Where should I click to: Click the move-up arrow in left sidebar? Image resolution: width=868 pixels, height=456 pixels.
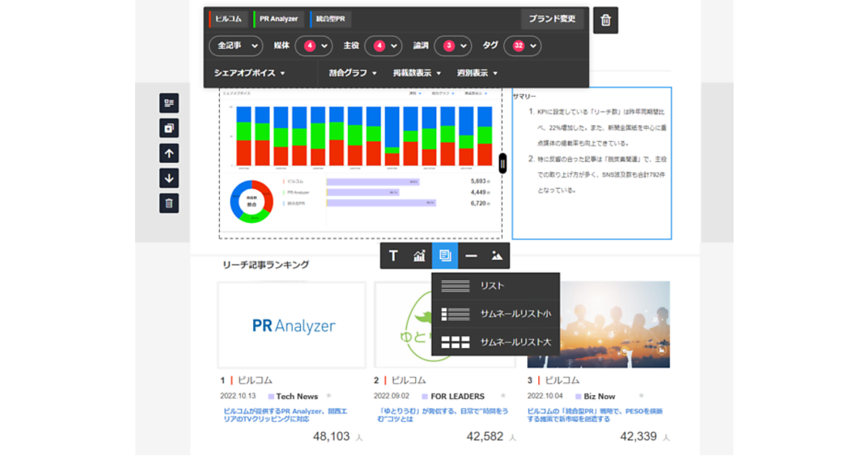[x=169, y=153]
